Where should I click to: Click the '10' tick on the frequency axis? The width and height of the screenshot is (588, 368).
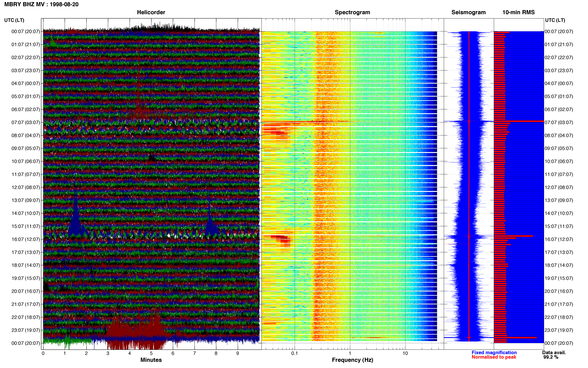click(x=405, y=353)
